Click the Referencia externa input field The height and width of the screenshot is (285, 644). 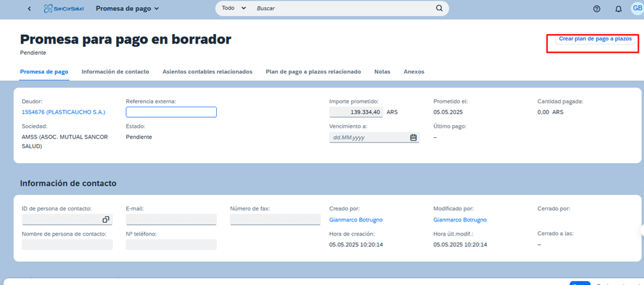171,112
